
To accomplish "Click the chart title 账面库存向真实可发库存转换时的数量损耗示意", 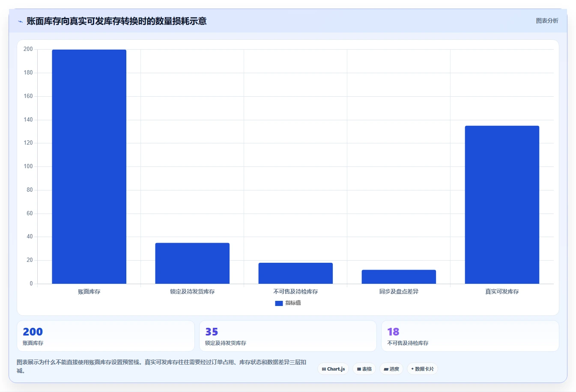I will coord(116,21).
